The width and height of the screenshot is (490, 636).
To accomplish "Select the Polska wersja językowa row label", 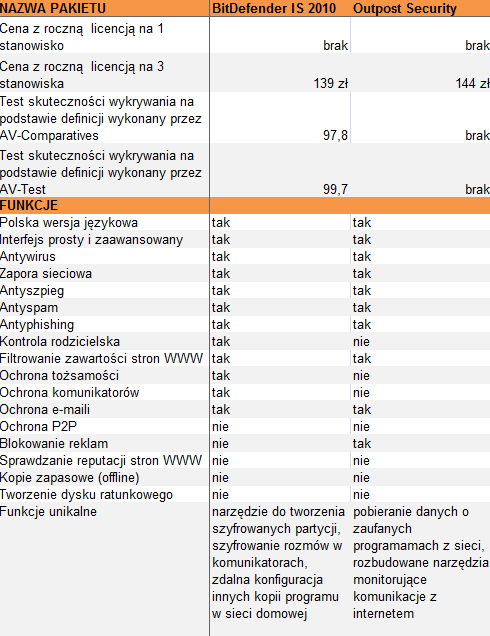I will (69, 223).
